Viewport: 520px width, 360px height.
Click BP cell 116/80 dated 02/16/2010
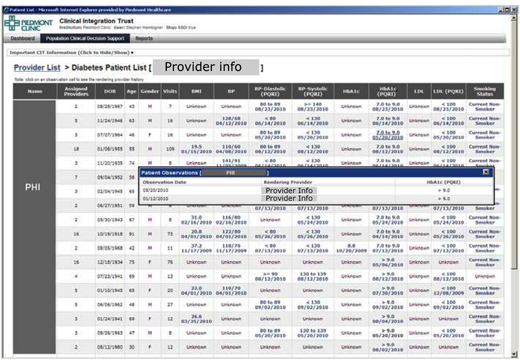[x=231, y=220]
